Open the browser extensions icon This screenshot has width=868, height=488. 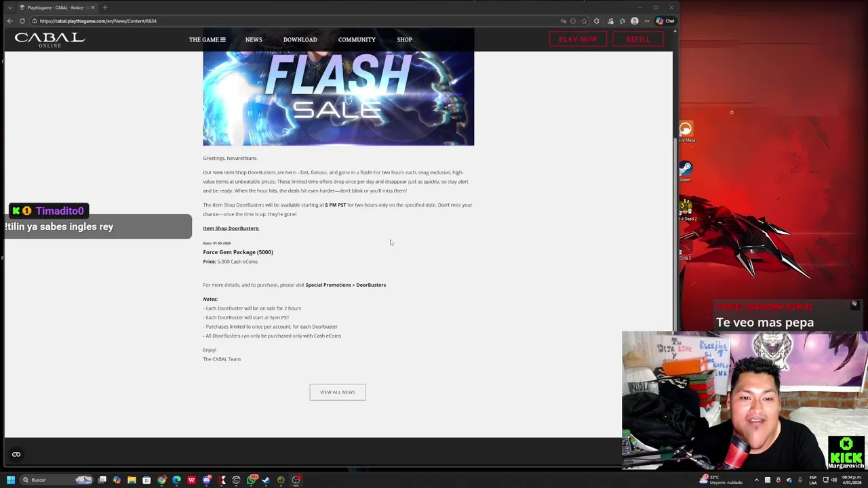597,21
